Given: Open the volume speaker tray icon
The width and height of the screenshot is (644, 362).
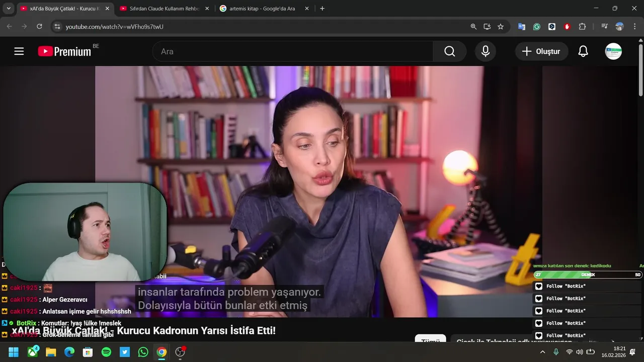Looking at the screenshot, I should coord(580,352).
